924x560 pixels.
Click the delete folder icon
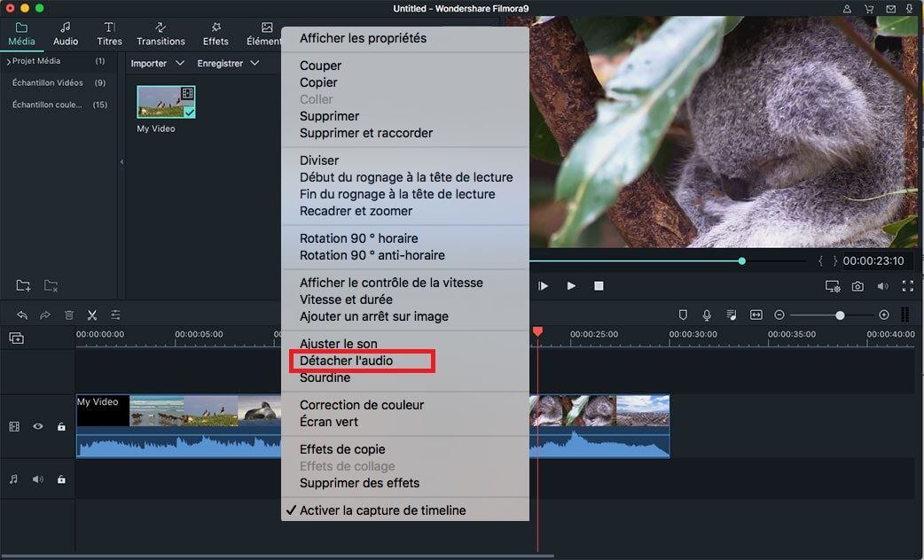(x=51, y=285)
